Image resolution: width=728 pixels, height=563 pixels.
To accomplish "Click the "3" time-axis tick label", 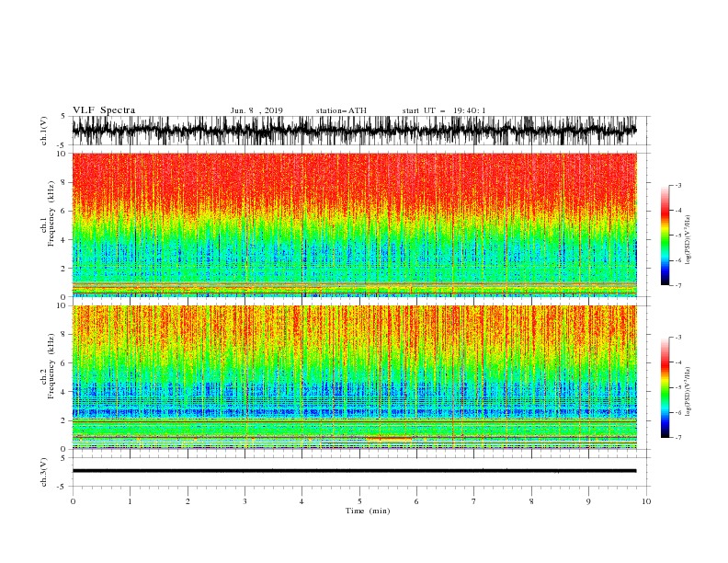I will (245, 501).
